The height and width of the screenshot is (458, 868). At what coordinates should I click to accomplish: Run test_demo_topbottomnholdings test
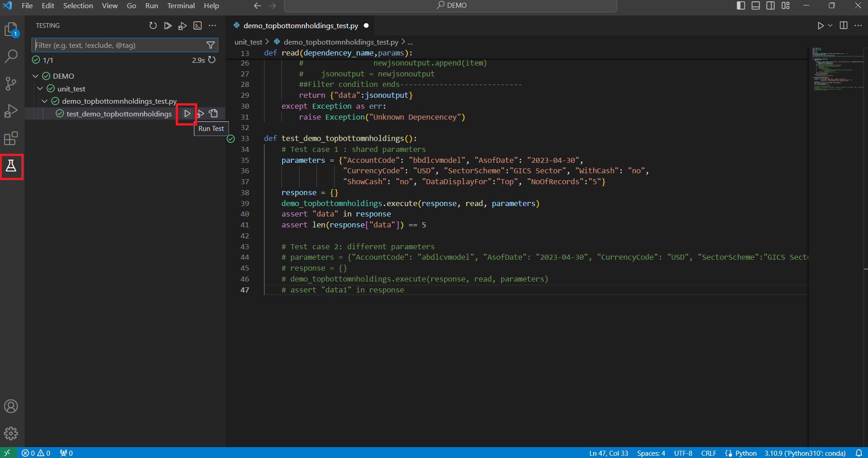[x=187, y=114]
